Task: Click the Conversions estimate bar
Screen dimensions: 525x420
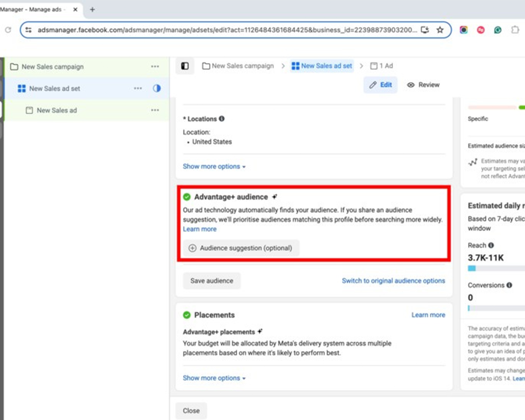Action: [496, 308]
